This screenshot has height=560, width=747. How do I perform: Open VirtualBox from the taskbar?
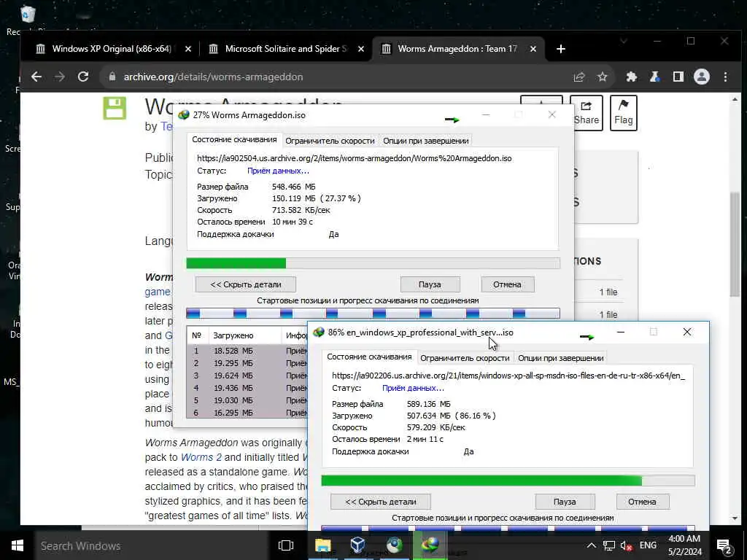[357, 545]
